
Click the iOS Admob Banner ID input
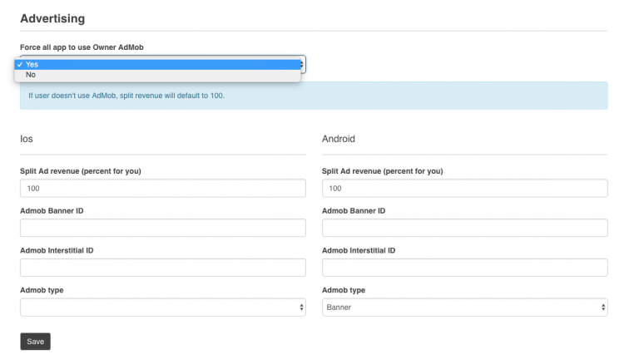[162, 228]
